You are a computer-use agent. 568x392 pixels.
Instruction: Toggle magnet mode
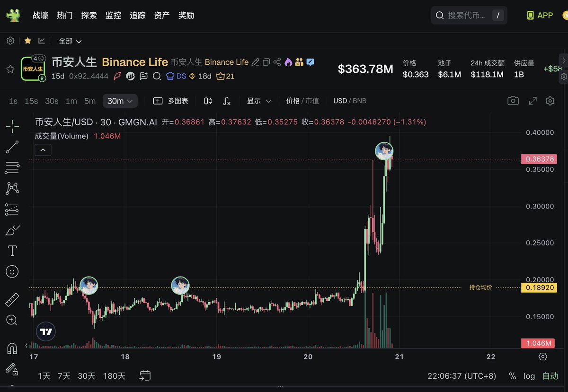12,348
